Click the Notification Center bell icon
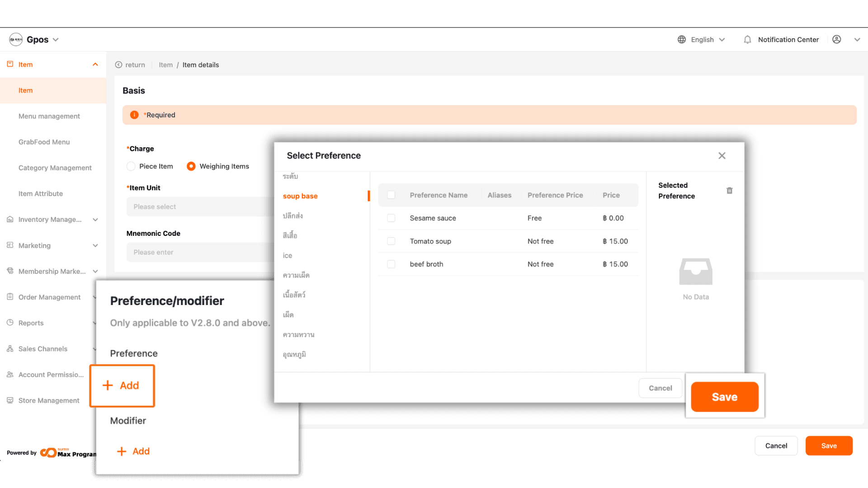 747,40
